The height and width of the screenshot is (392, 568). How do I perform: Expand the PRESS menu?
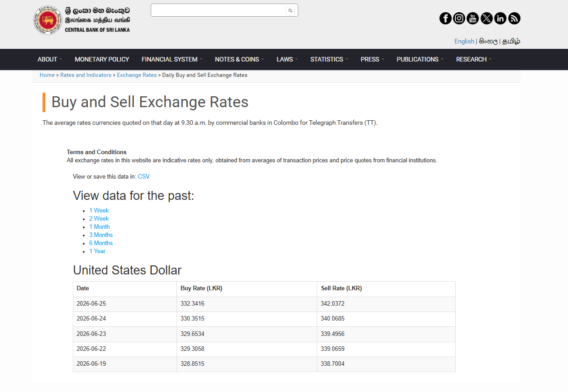(372, 59)
